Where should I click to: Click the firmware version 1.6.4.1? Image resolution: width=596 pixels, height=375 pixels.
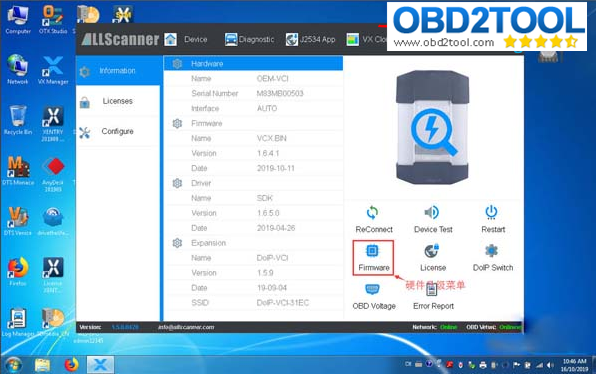pyautogui.click(x=268, y=153)
